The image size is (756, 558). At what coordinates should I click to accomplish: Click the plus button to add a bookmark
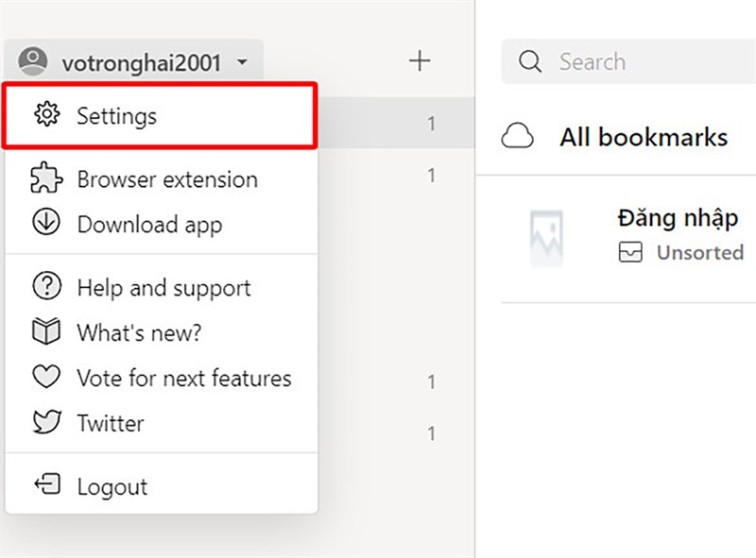(x=419, y=59)
